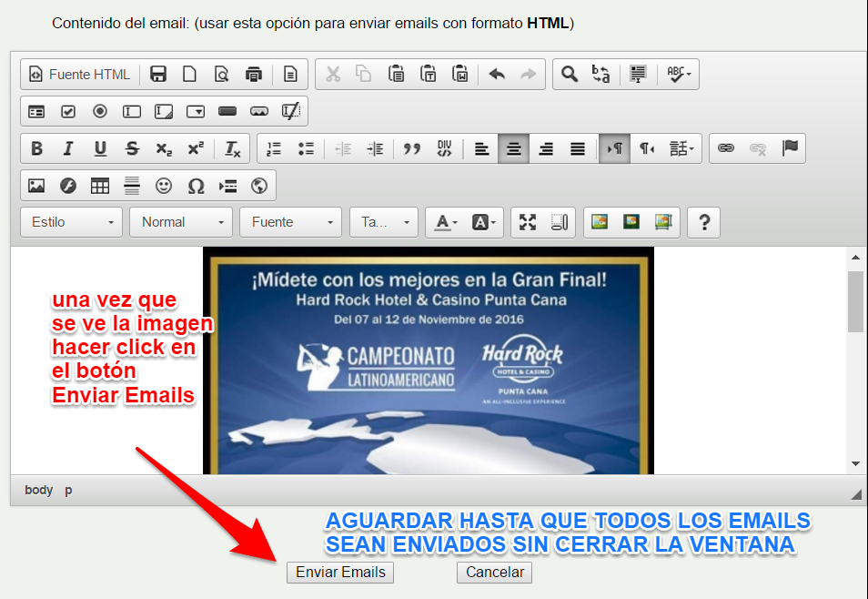Open the Find (magnifier) tool
This screenshot has height=599, width=868.
point(570,75)
